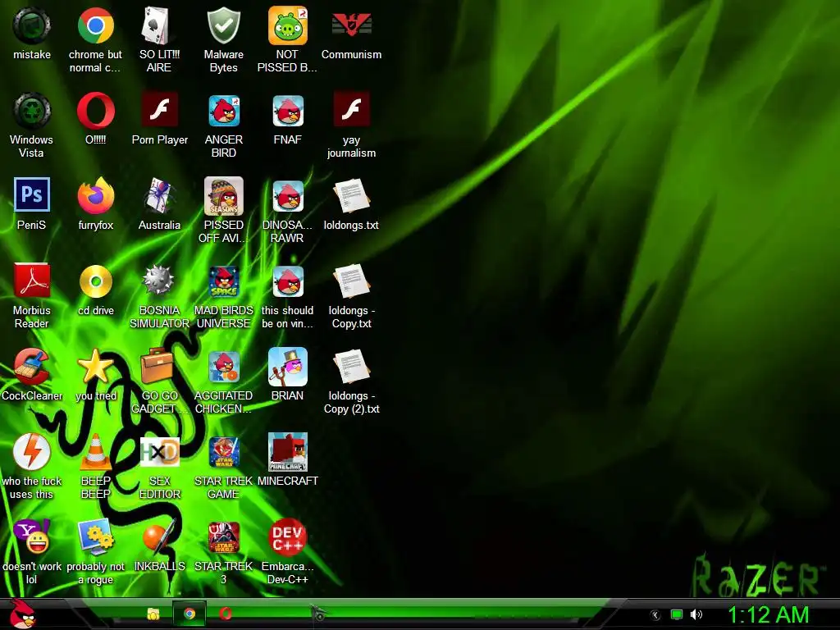This screenshot has height=630, width=840.
Task: Open the 'STAR TREK 3' icon
Action: point(223,536)
